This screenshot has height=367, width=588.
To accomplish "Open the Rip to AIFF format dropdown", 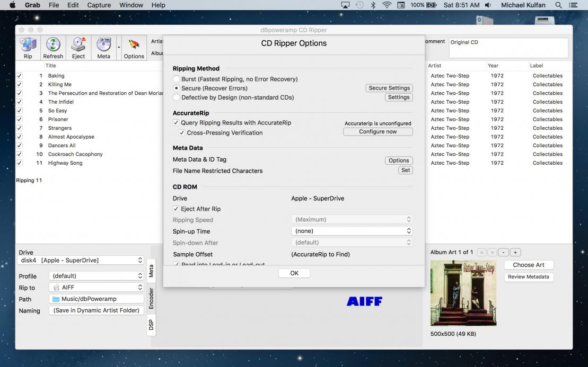I will point(96,288).
